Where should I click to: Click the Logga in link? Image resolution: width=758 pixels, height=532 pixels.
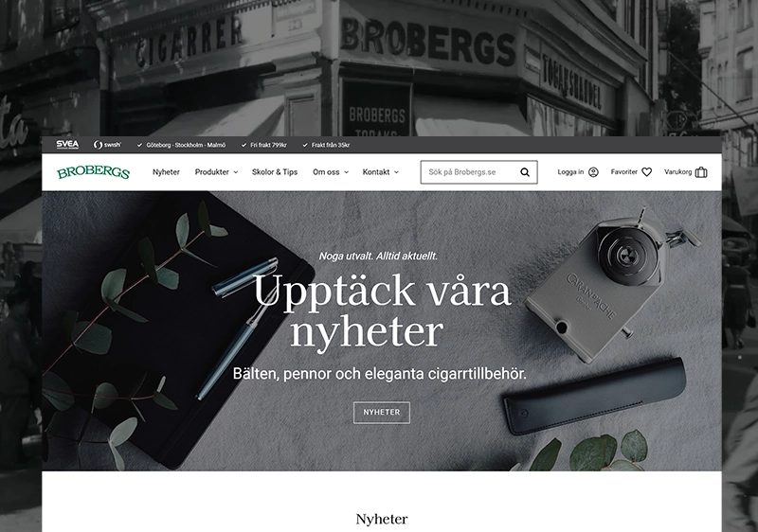[570, 172]
